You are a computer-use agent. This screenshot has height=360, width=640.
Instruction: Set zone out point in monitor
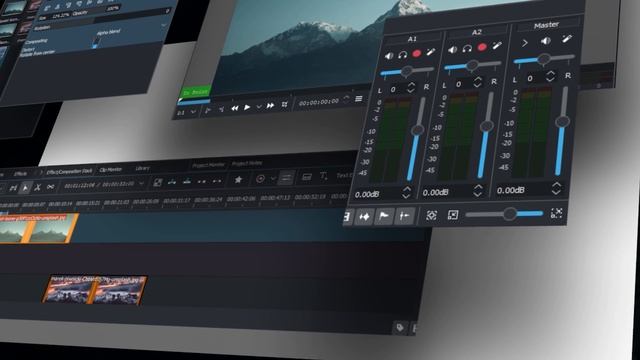(221, 109)
